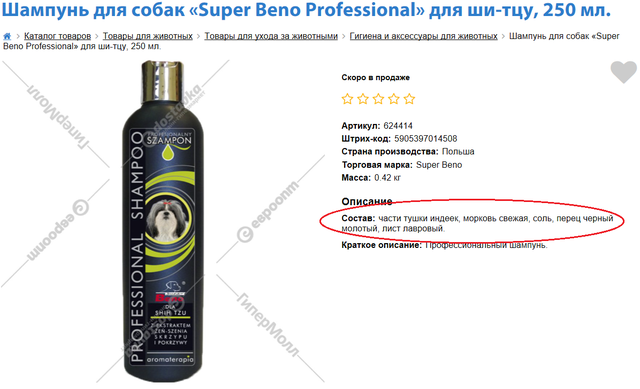The width and height of the screenshot is (640, 389).
Task: Rate product with the fifth star
Action: [x=409, y=99]
